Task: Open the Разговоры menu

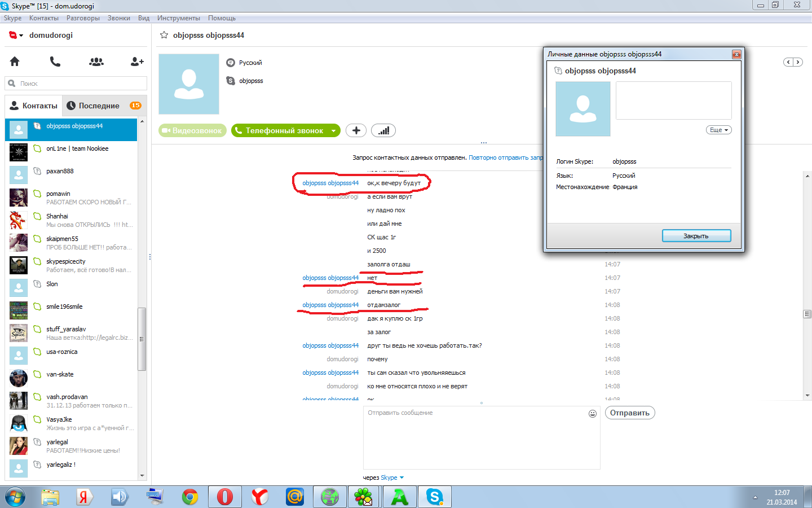Action: click(83, 18)
